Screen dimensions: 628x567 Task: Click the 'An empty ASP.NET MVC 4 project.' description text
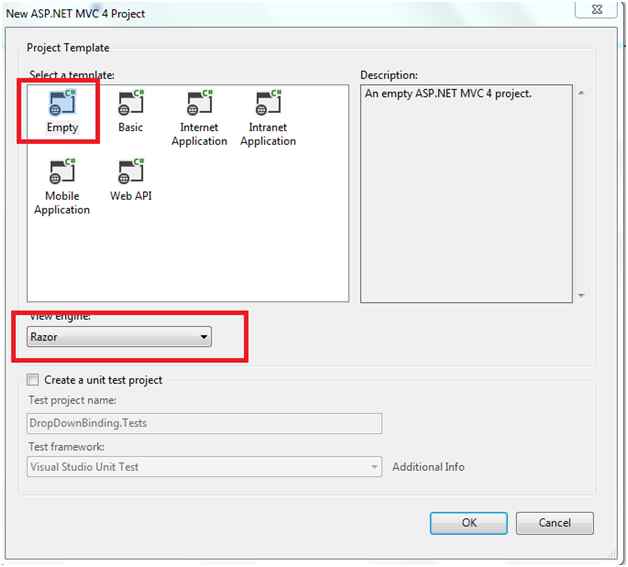(448, 94)
